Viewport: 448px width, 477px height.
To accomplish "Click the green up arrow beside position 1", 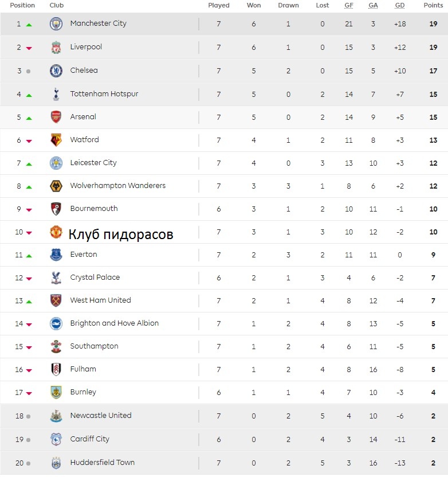I will coord(29,25).
